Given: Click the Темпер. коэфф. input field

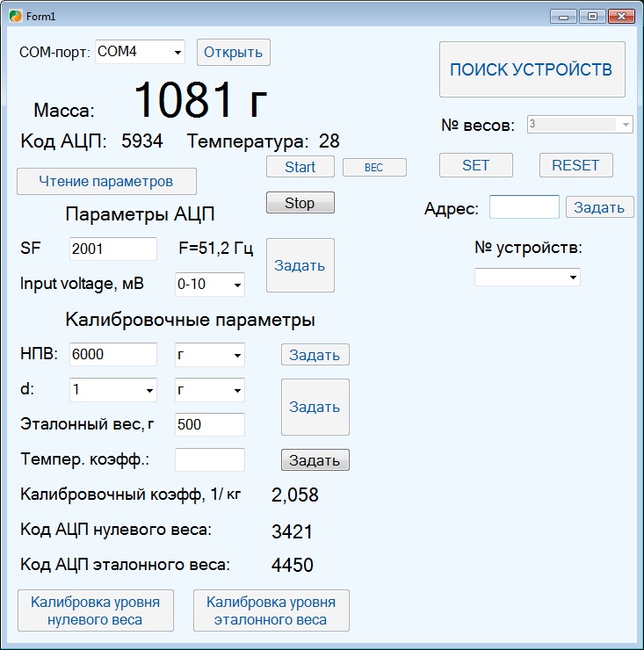Looking at the screenshot, I should click(x=210, y=459).
